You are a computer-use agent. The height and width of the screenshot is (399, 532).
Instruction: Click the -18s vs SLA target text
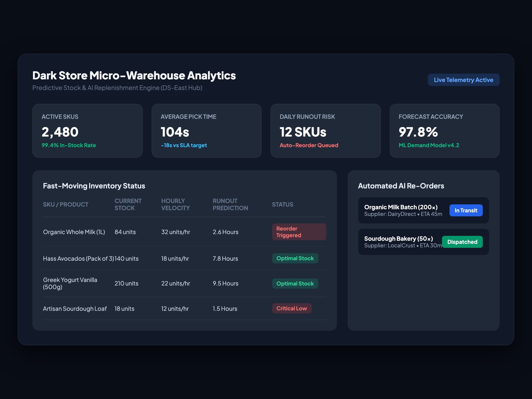[184, 145]
